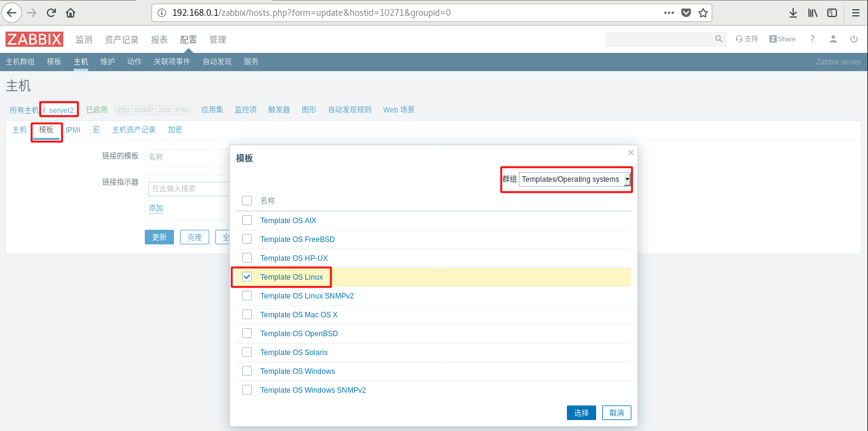Go to 自动发现 submenu item

click(217, 62)
